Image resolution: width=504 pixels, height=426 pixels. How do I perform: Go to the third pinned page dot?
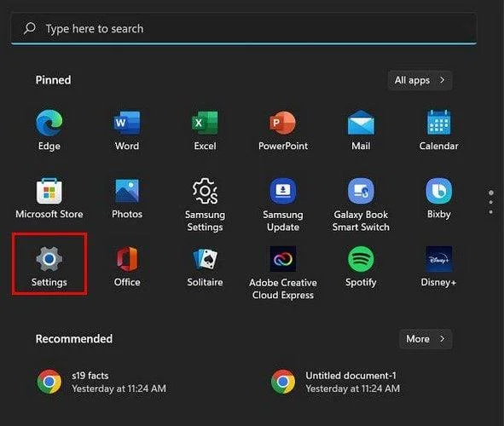pos(491,212)
